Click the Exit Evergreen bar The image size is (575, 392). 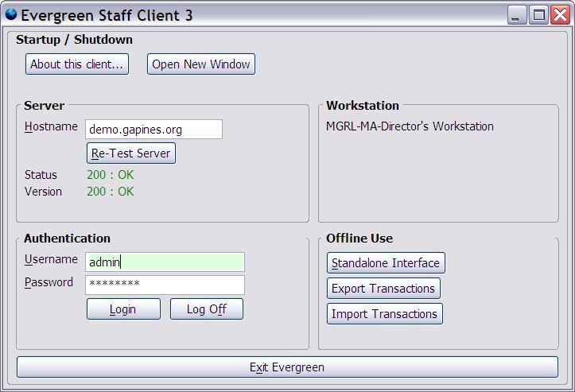pyautogui.click(x=287, y=367)
